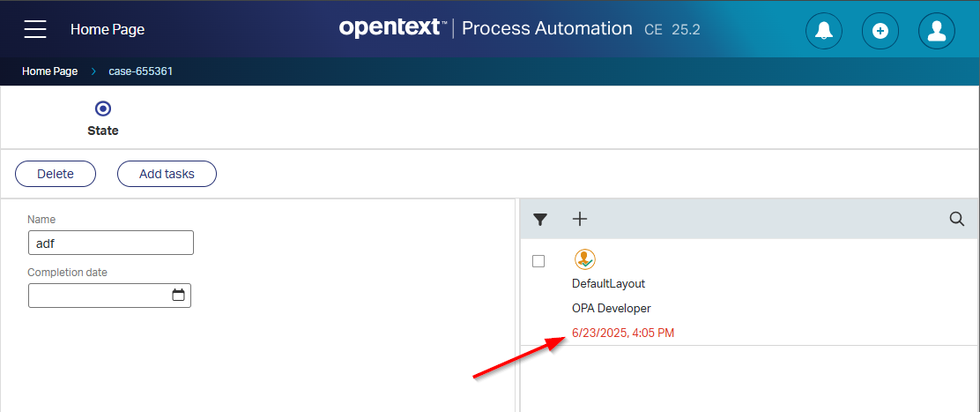Open the filter in the task list toolbar
This screenshot has width=980, height=412.
pyautogui.click(x=541, y=220)
